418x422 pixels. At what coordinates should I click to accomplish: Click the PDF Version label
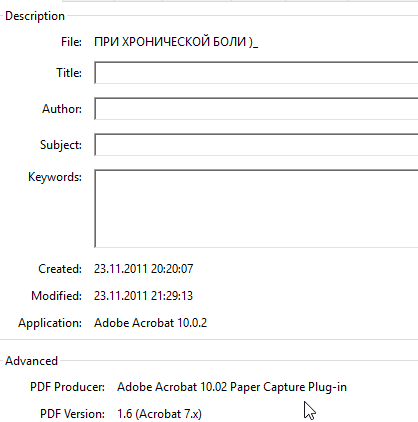click(x=72, y=414)
